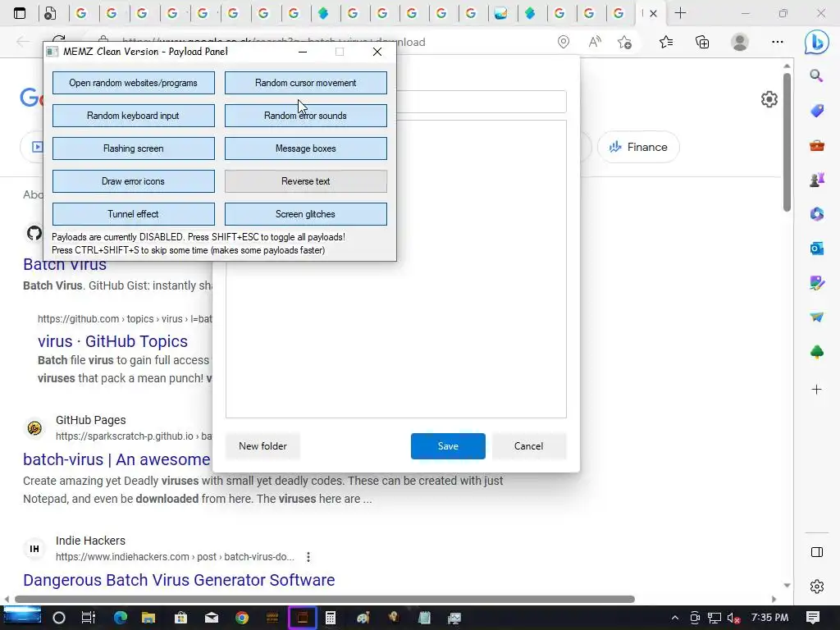Image resolution: width=840 pixels, height=630 pixels.
Task: Start Read aloud from address bar
Action: (594, 42)
